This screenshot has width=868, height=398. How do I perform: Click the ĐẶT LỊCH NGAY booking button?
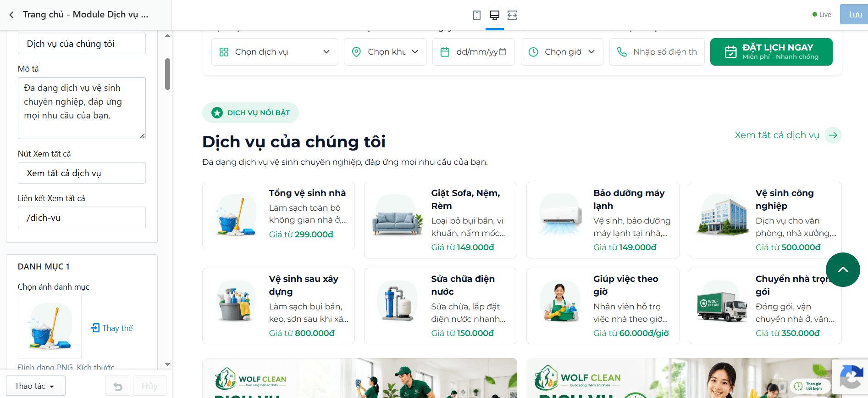pos(771,52)
